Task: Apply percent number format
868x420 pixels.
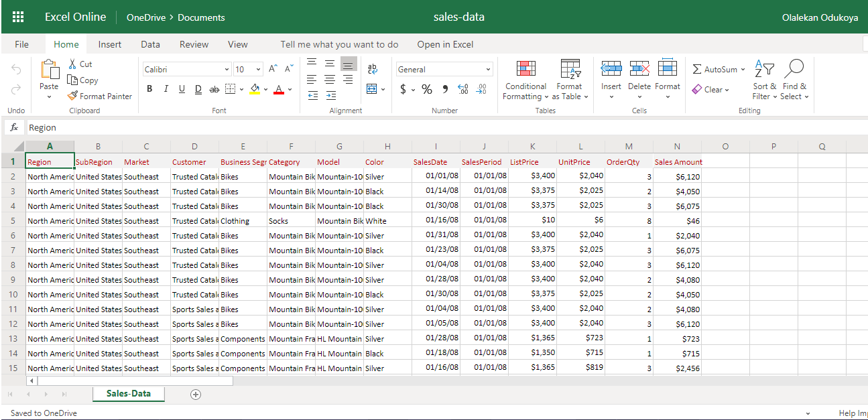Action: click(427, 89)
